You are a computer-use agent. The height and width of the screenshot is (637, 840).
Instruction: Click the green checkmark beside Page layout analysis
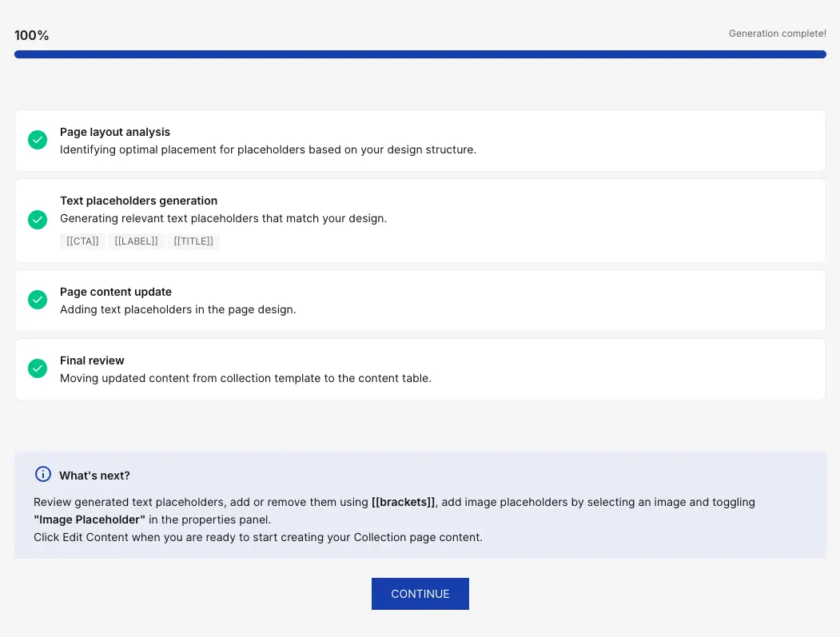pos(38,140)
